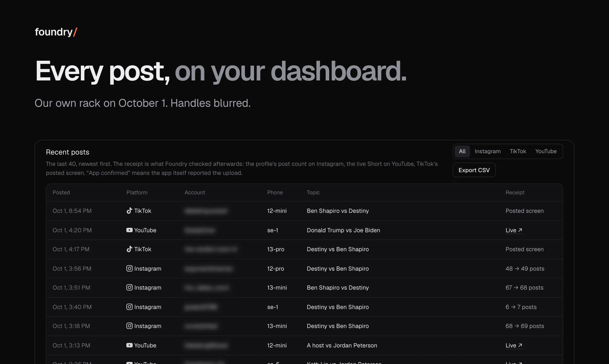Click Ben Shapiro vs Destiny in the 3:51 PM row

338,287
